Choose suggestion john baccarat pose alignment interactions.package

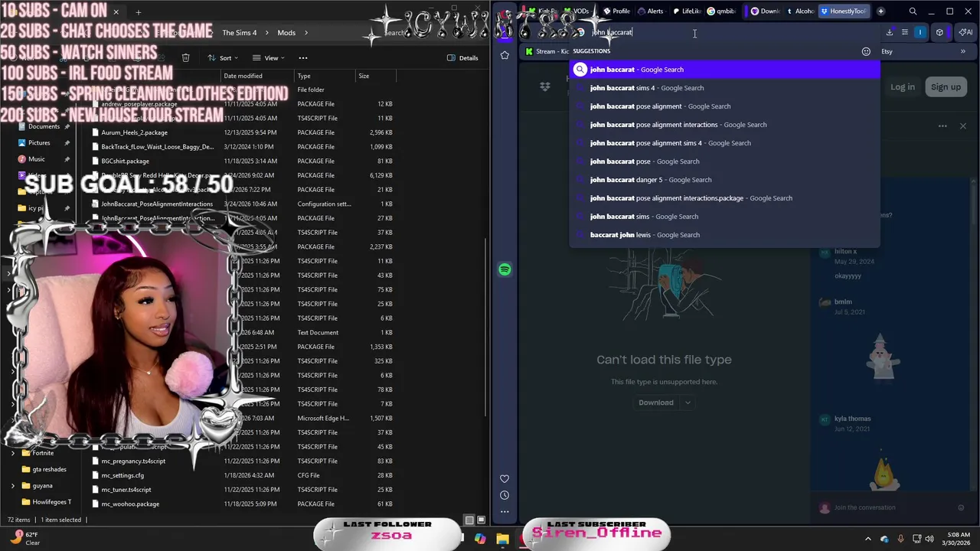click(x=724, y=198)
